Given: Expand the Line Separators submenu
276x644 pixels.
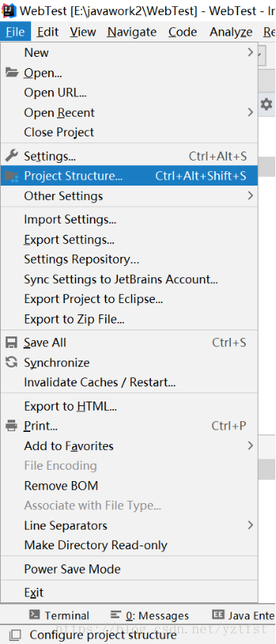Looking at the screenshot, I should pyautogui.click(x=129, y=525).
